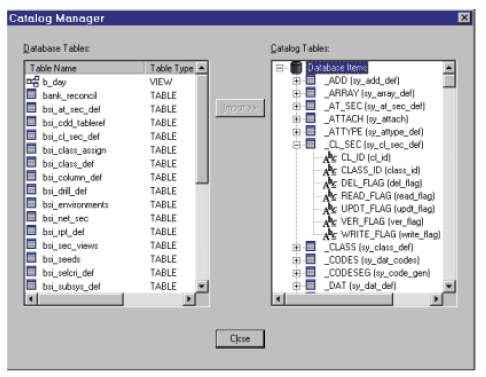Click Database Tables scroll right arrow
Image resolution: width=486 pixels, height=377 pixels.
(x=189, y=299)
